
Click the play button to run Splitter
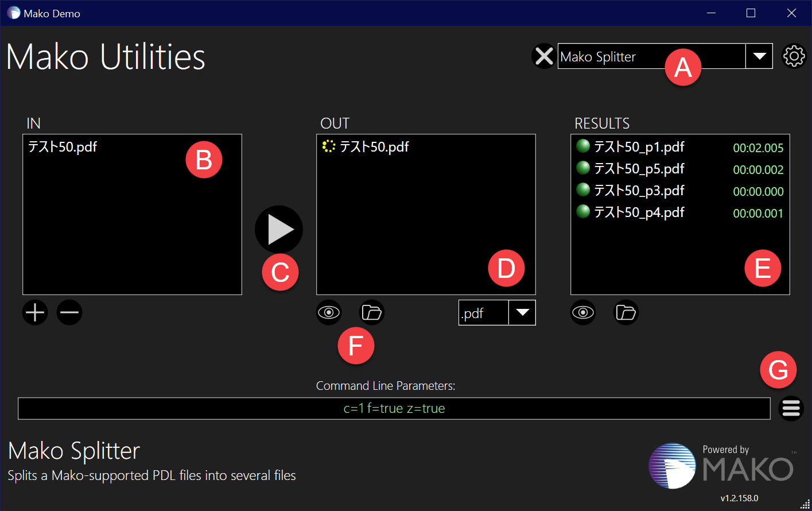tap(279, 229)
